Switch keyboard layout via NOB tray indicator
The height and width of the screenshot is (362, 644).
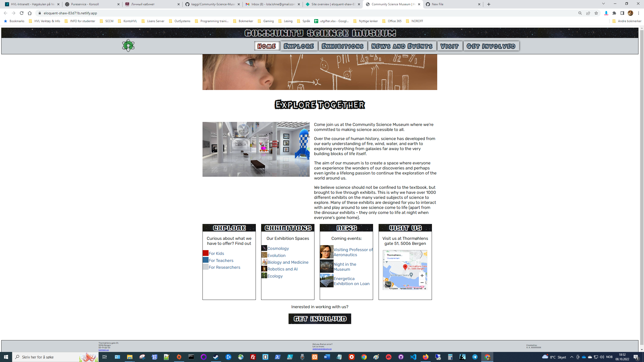[x=610, y=357]
